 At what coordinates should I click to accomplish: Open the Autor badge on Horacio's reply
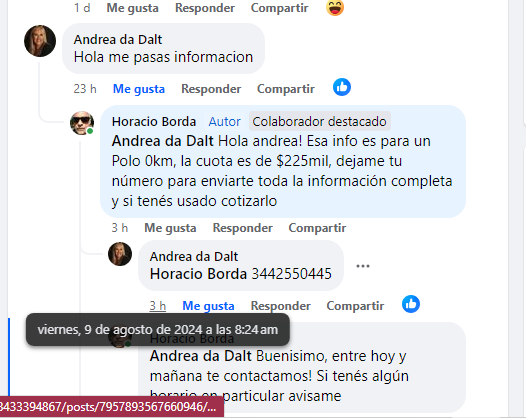tap(224, 121)
